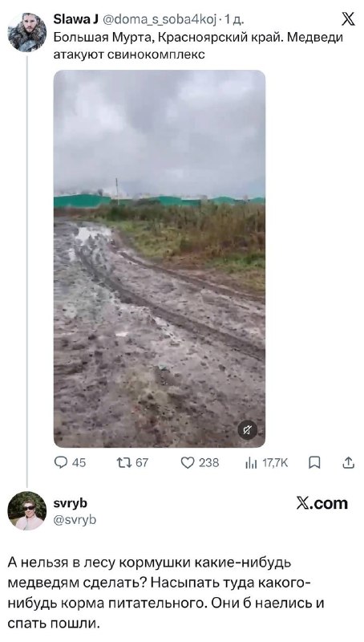Click the X logo beside Slawa J header
The width and height of the screenshot is (364, 642).
tap(348, 19)
